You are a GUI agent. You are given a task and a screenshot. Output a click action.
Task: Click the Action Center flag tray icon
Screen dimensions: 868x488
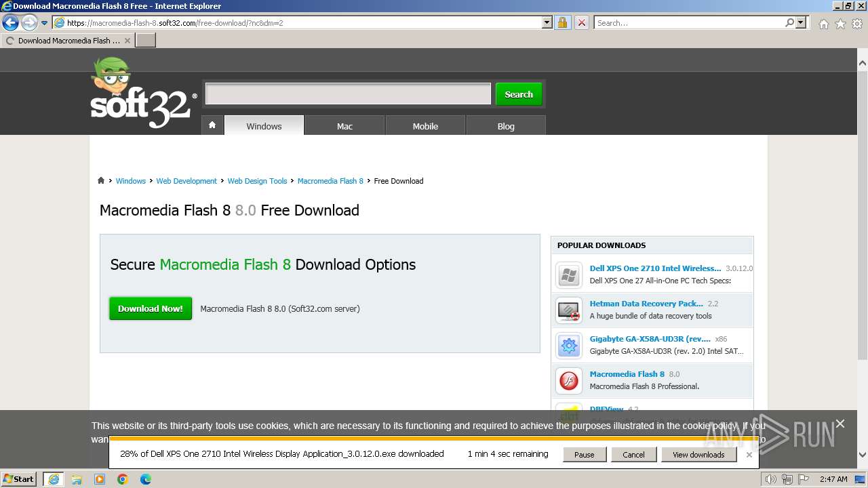click(x=803, y=479)
